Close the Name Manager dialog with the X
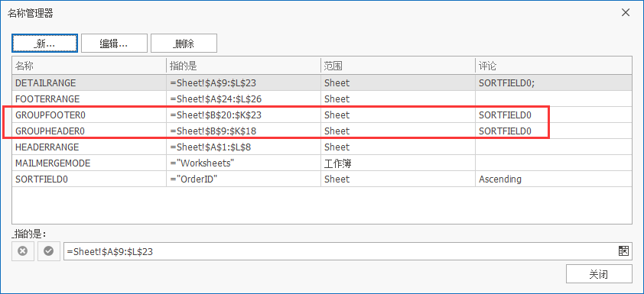644x294 pixels. [x=626, y=13]
